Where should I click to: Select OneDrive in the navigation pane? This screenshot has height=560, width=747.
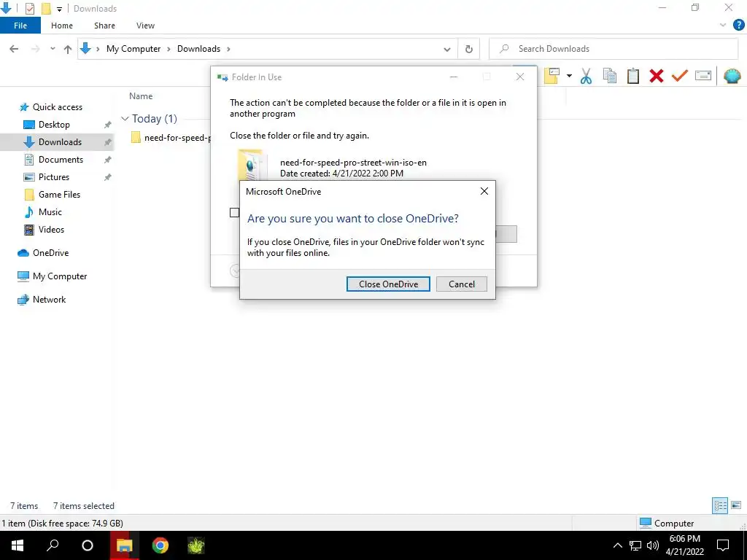(x=50, y=253)
